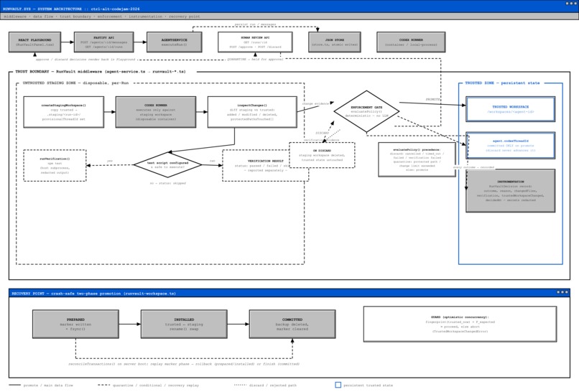
Task: Select the evaluatePolicy() precedence box
Action: click(417, 159)
